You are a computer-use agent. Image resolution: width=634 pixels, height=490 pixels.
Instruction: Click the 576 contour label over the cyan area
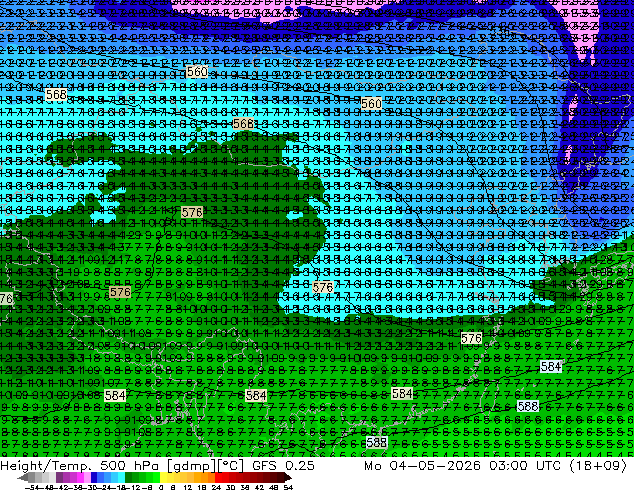point(323,287)
